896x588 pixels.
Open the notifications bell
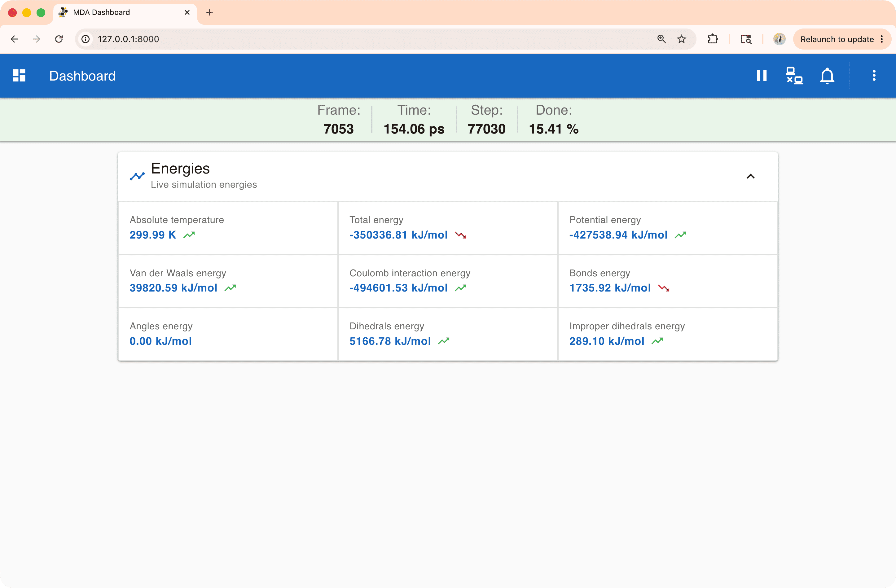coord(827,76)
